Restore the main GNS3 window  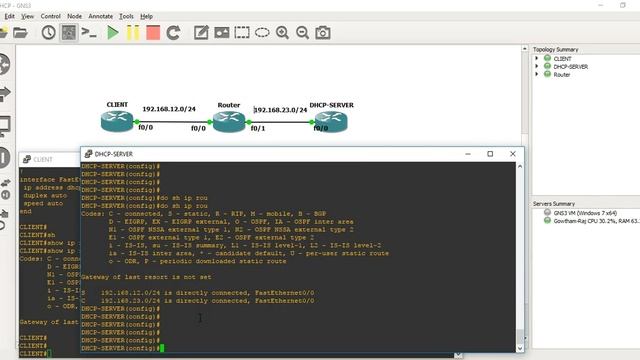(622, 5)
